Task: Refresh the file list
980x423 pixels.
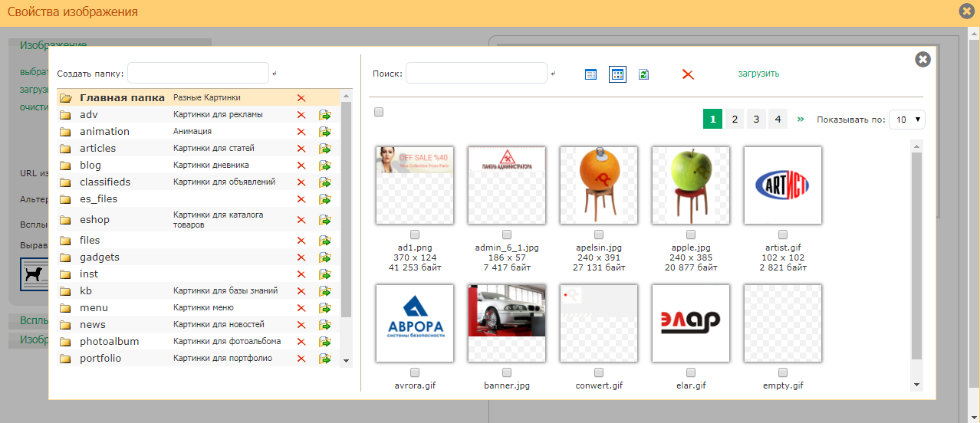Action: click(644, 74)
